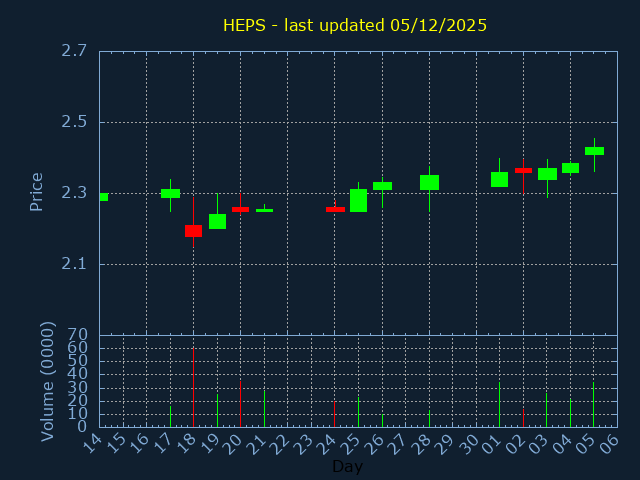Select the highest green candlestick on day 05
640x480 pixels.
coord(594,151)
